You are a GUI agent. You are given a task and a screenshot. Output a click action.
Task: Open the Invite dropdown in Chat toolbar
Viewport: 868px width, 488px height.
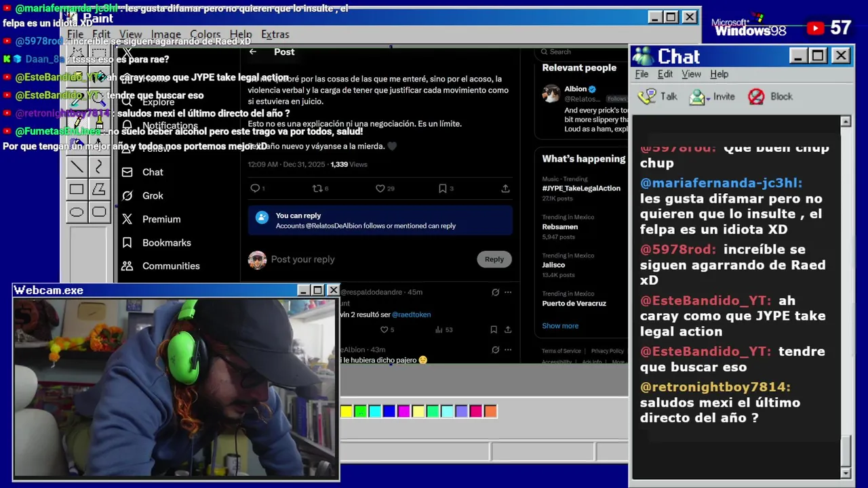tap(707, 98)
